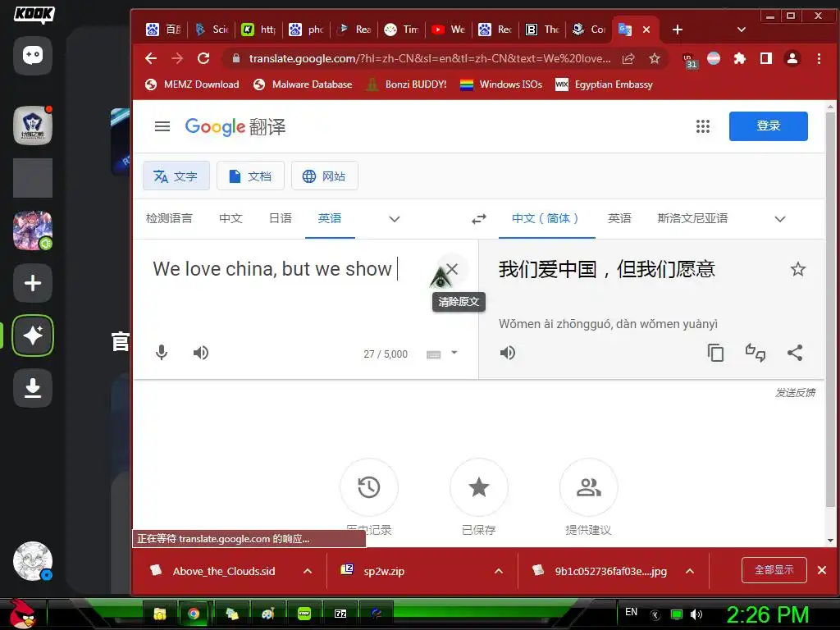840x630 pixels.
Task: Share the translation
Action: pos(795,353)
